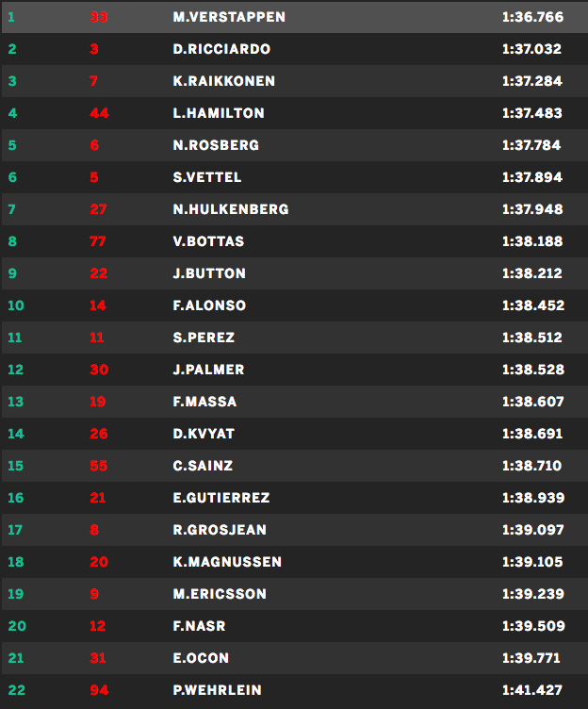Click car number 77 for Bottas
Screen dimensions: 588x709
click(98, 241)
